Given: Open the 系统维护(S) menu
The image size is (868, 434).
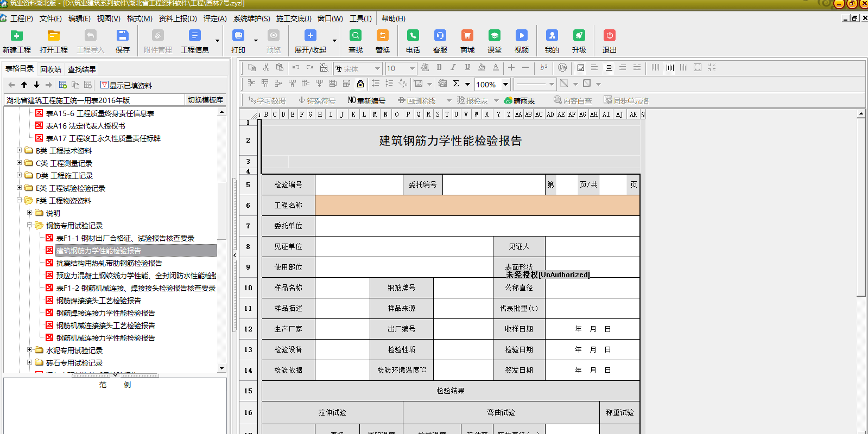Looking at the screenshot, I should click(251, 18).
